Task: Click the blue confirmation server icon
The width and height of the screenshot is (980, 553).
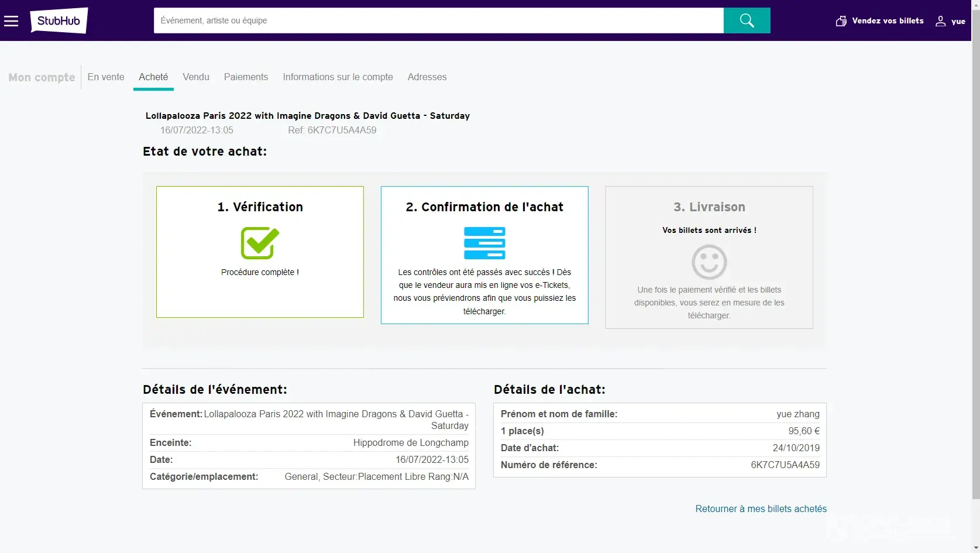Action: click(484, 243)
